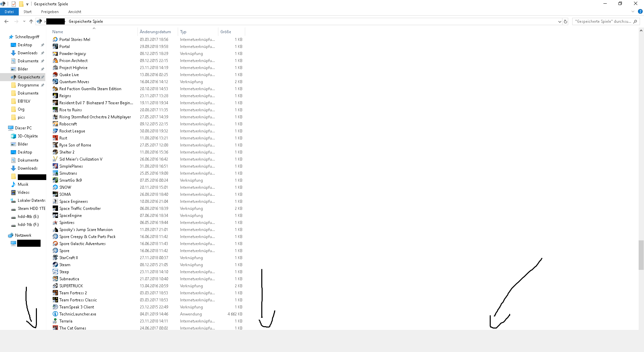
Task: Click the Prison Architect file icon
Action: (55, 61)
